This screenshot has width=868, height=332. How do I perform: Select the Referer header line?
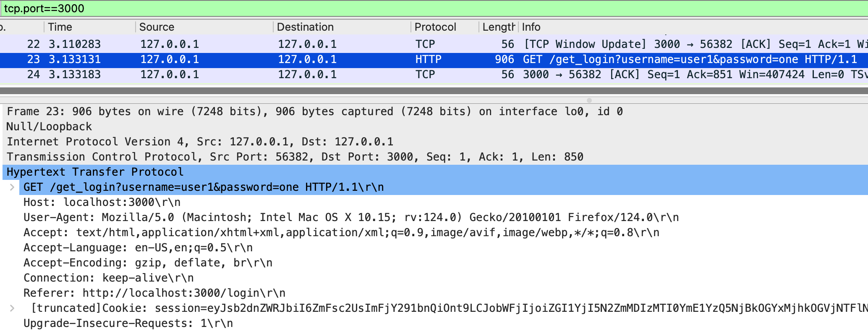coord(154,293)
